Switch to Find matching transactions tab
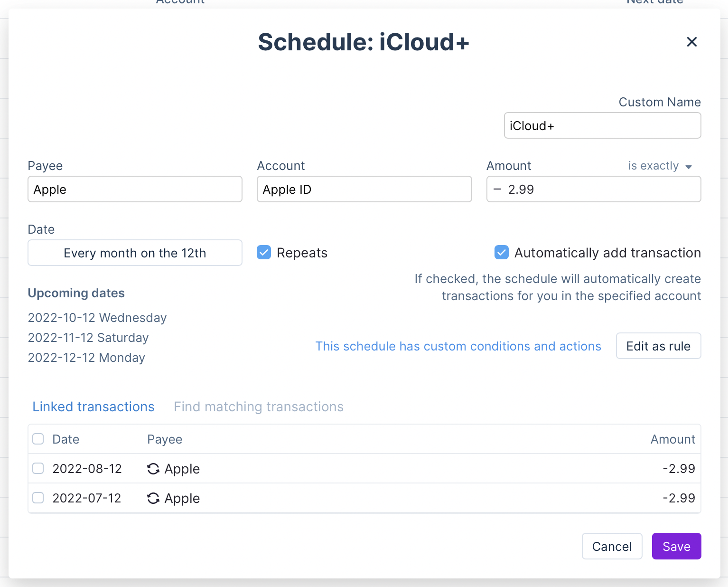The image size is (728, 587). point(259,407)
